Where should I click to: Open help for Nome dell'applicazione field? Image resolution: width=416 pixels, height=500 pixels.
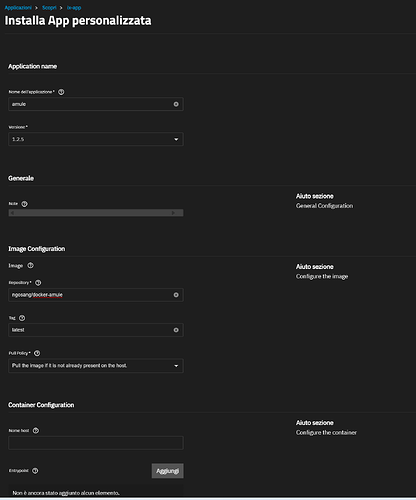61,92
